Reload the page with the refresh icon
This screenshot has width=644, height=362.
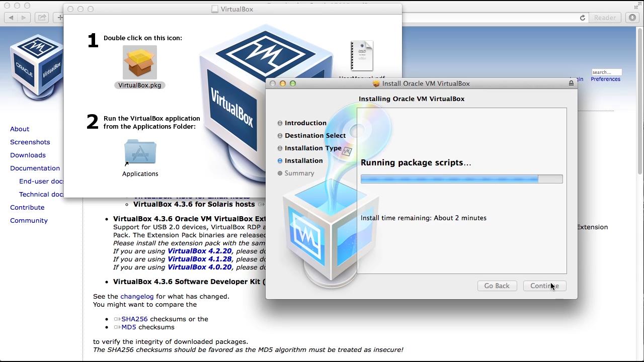pos(583,18)
